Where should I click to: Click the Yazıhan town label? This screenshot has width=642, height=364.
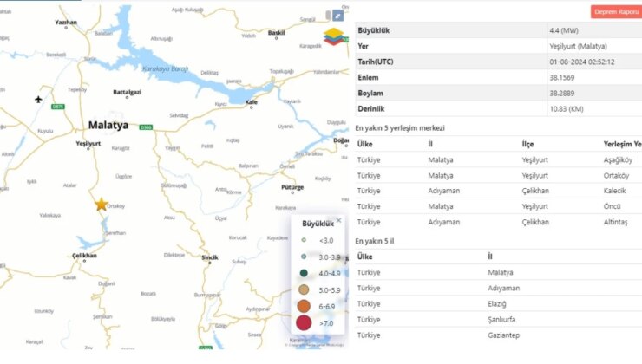[x=66, y=22]
